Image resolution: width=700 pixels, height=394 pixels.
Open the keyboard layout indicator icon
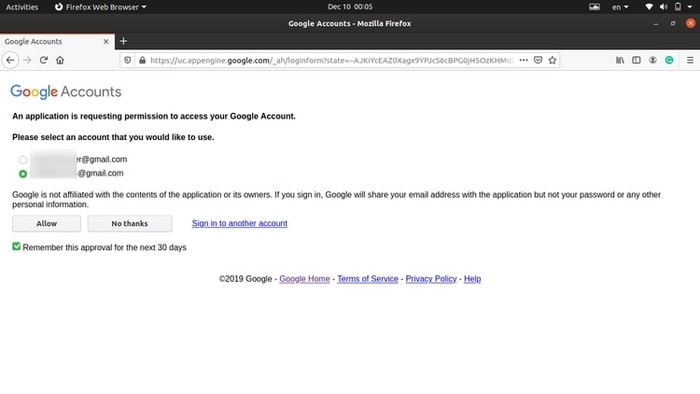point(594,7)
